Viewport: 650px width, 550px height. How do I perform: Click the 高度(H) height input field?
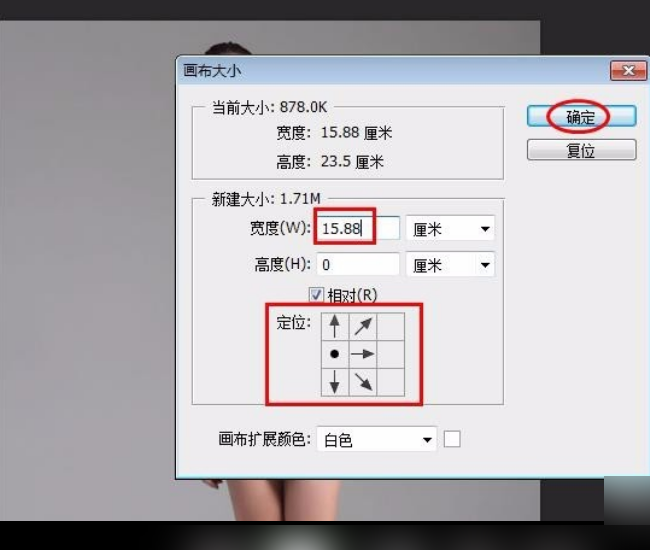click(358, 264)
